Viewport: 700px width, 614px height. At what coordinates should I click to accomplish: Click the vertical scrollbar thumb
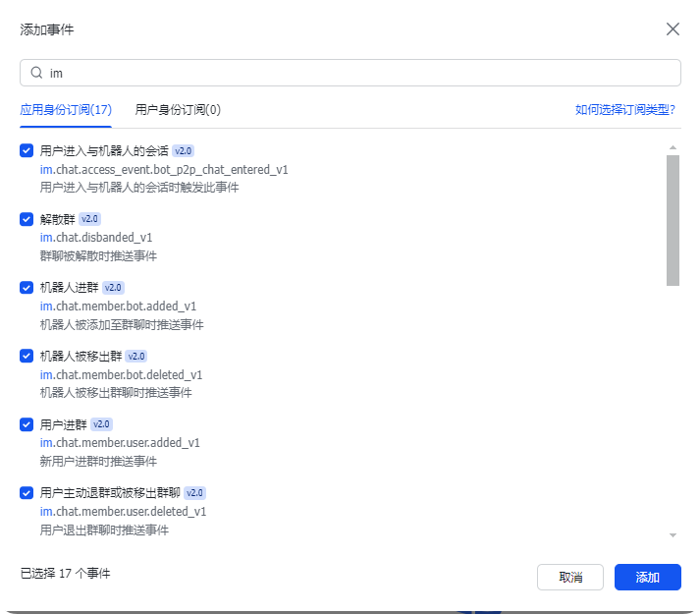pos(673,220)
